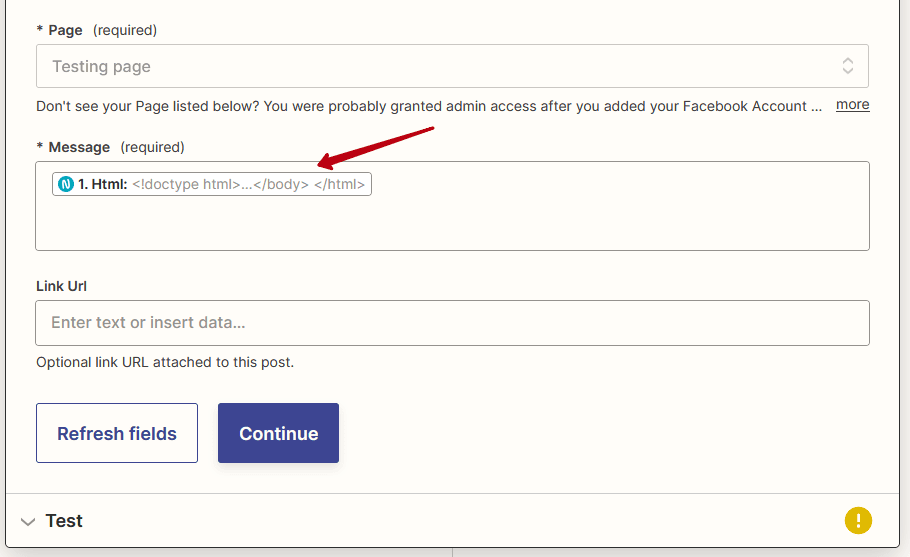Image resolution: width=910 pixels, height=557 pixels.
Task: Click '(required)' text next to Message label
Action: [x=152, y=147]
